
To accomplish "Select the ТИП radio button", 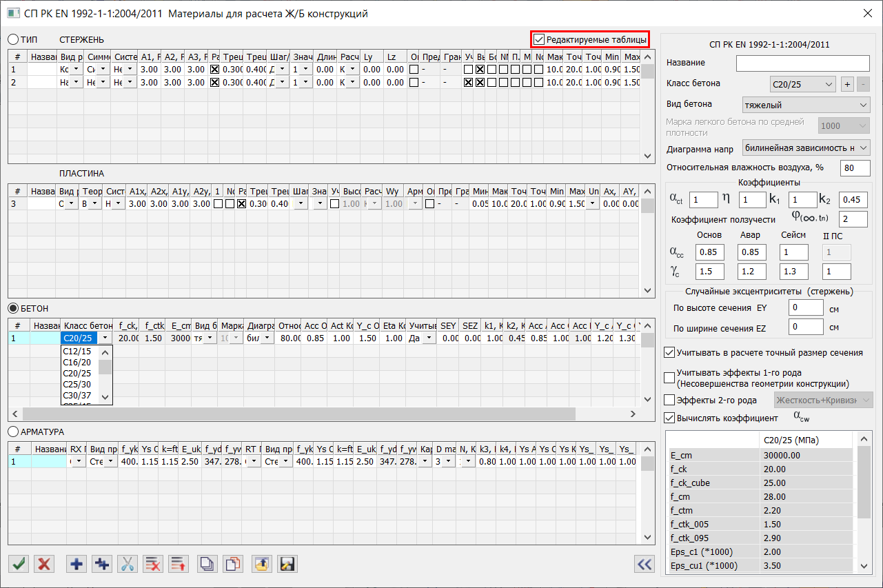I will pyautogui.click(x=13, y=39).
